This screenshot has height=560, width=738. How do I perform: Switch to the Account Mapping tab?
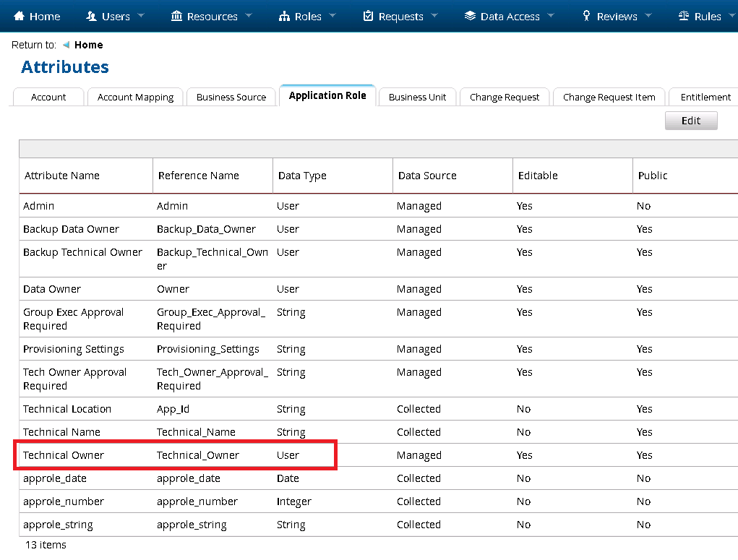pos(135,97)
